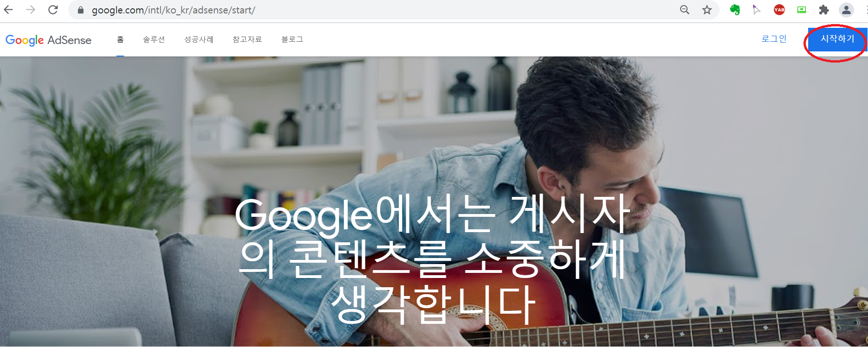
Task: Open the 솔루션 menu item
Action: coord(154,39)
